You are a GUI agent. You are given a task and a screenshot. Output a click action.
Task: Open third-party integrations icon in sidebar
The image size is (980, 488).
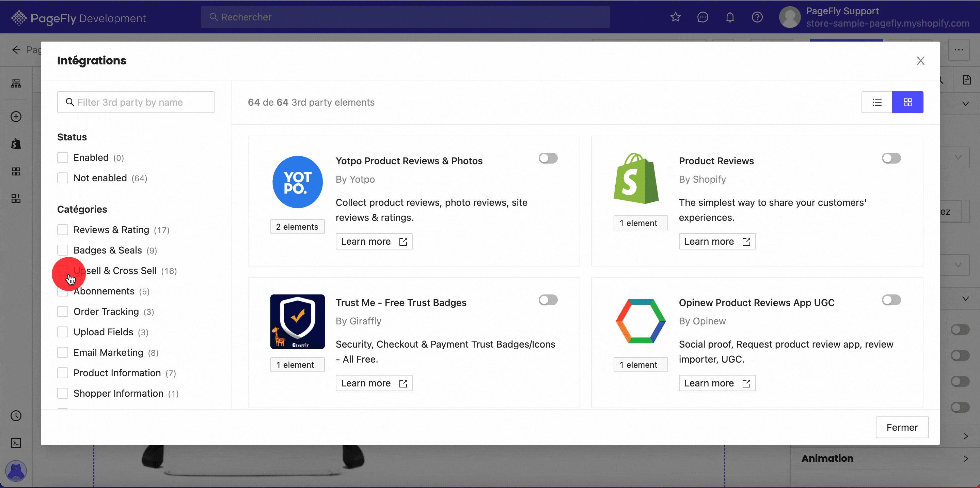16,198
